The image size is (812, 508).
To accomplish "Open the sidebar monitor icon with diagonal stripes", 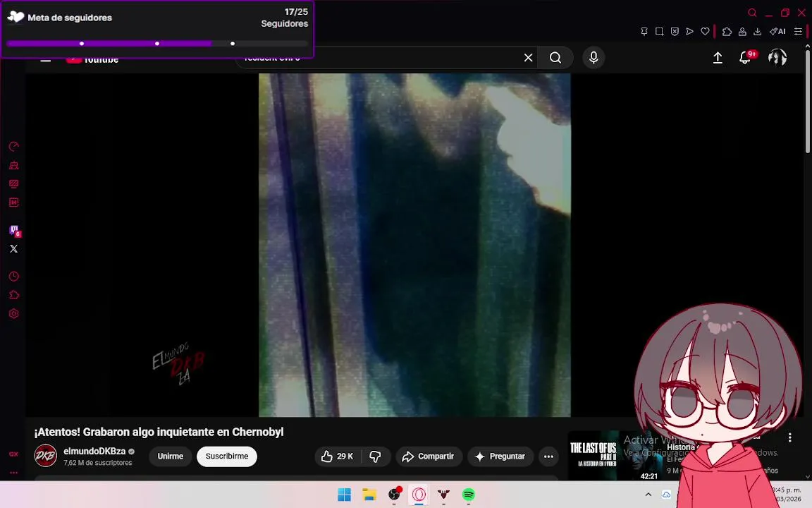I will pyautogui.click(x=14, y=184).
